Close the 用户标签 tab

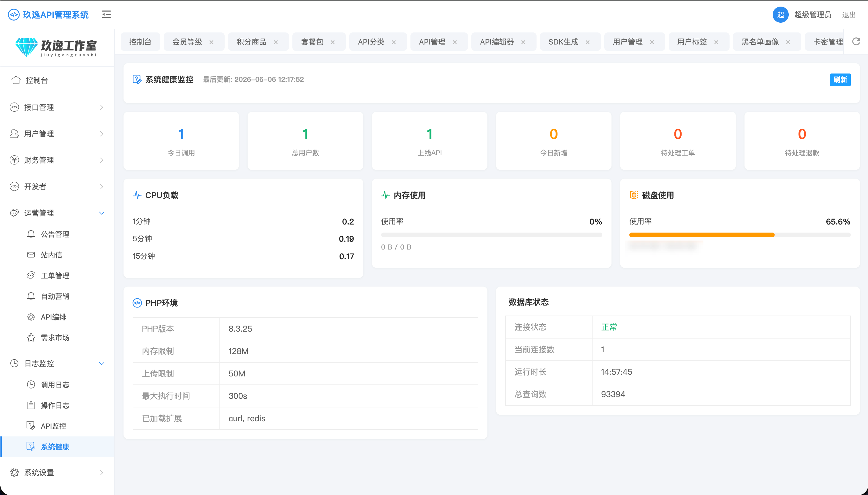coord(716,42)
